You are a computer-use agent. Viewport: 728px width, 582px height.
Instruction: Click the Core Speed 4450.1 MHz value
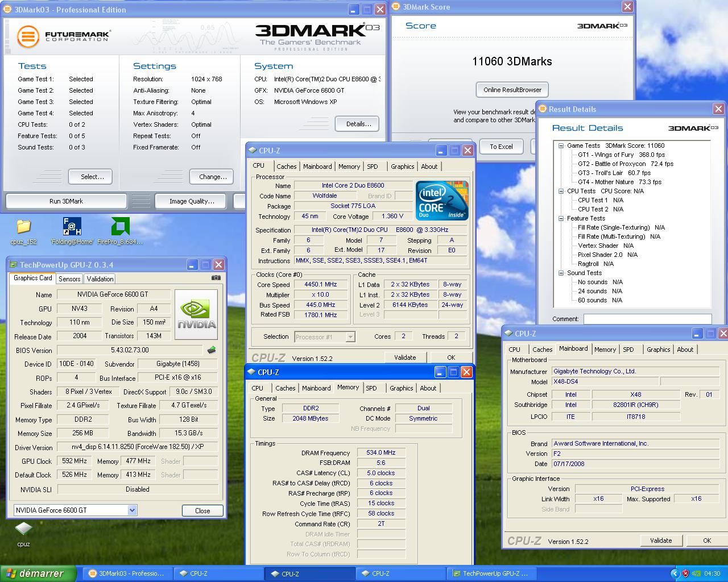coord(320,284)
